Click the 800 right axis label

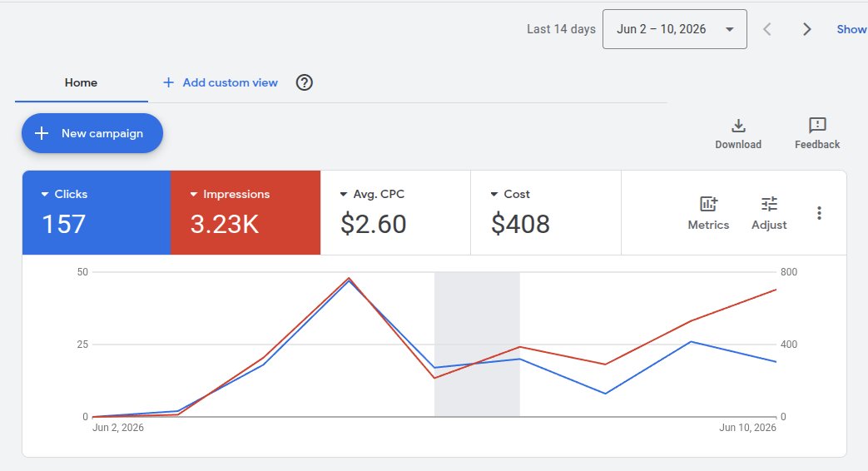coord(789,272)
